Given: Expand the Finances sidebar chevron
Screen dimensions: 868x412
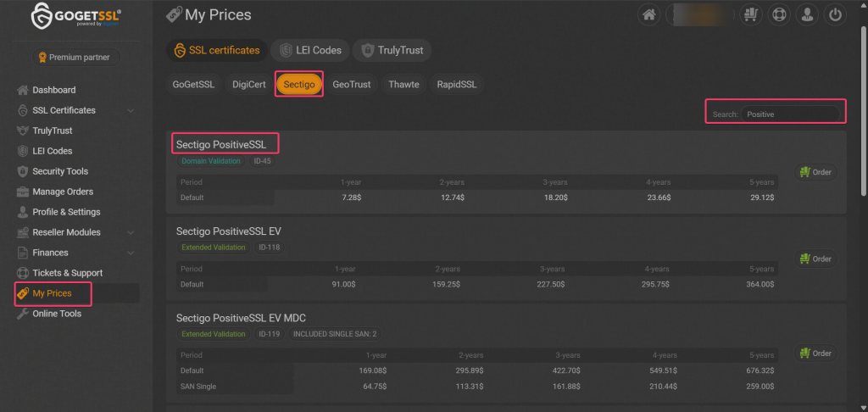Looking at the screenshot, I should (x=131, y=253).
